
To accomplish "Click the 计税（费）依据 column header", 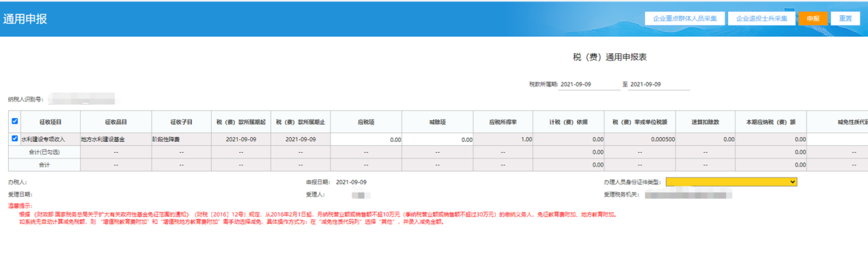I will tap(568, 122).
